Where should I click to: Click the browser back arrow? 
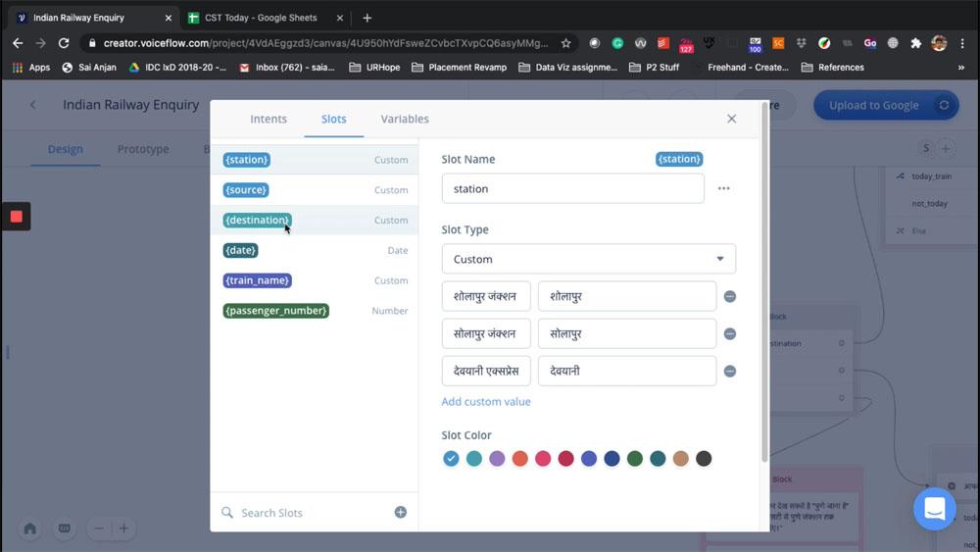(x=18, y=43)
